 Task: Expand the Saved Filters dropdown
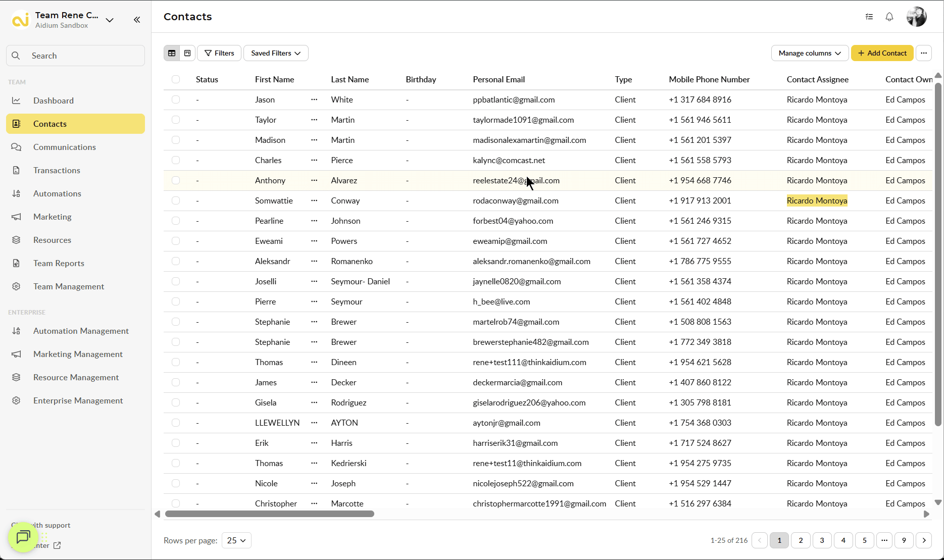tap(276, 53)
